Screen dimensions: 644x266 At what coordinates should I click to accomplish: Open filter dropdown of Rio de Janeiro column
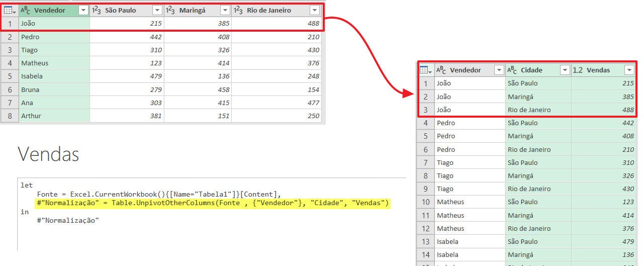[315, 10]
